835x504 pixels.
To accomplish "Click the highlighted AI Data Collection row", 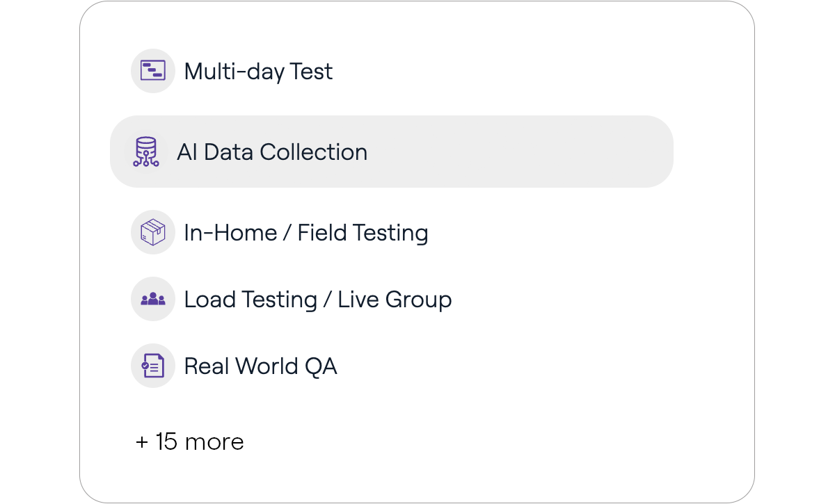I will (391, 152).
